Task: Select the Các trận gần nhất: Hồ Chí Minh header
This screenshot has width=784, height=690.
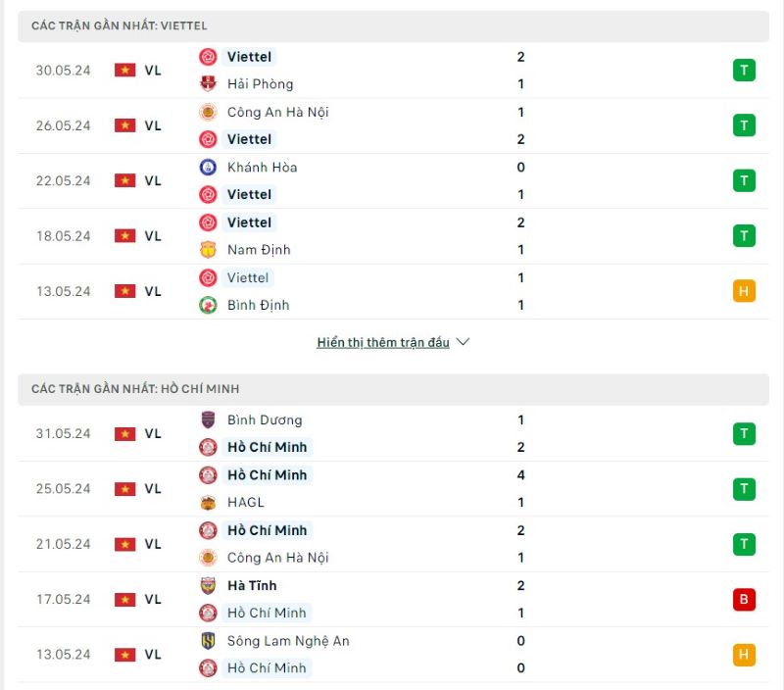Action: click(393, 389)
